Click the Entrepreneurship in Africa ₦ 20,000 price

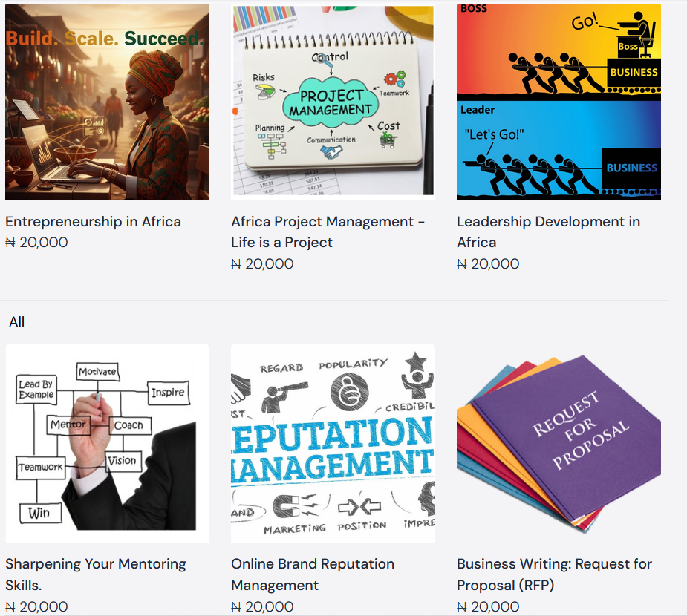click(x=36, y=242)
